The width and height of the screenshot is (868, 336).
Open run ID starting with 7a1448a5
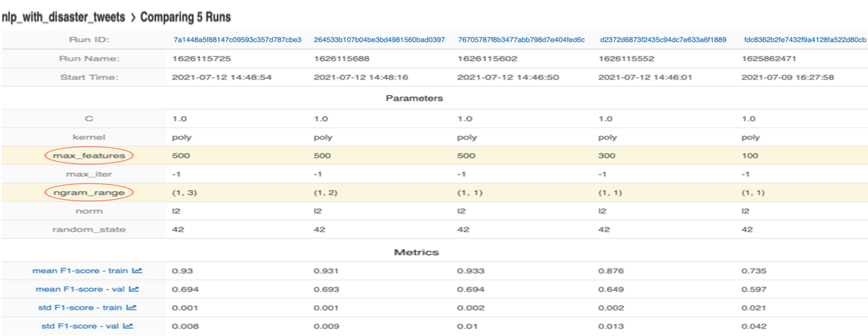237,40
